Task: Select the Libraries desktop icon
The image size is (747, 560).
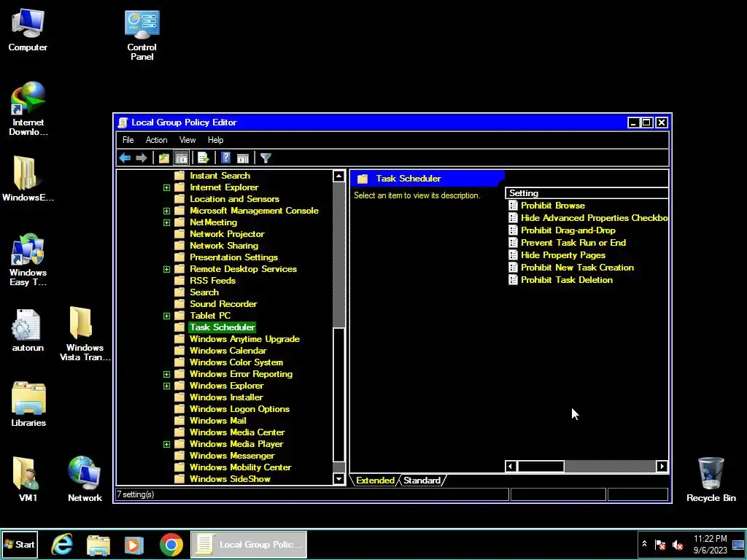Action: [28, 404]
